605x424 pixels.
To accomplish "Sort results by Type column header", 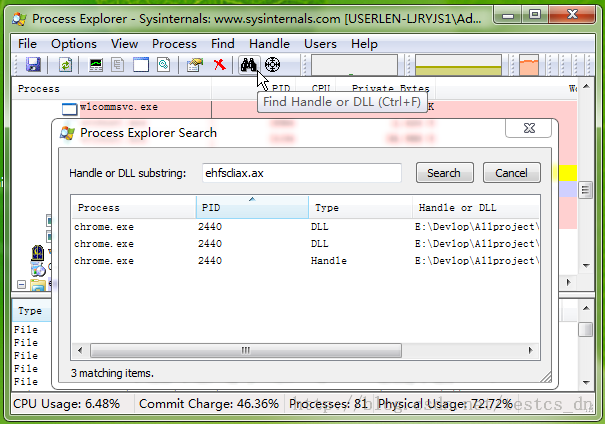I will (x=360, y=208).
